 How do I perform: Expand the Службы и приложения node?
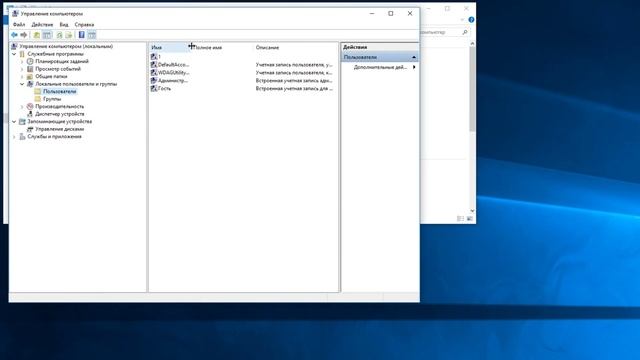point(14,137)
